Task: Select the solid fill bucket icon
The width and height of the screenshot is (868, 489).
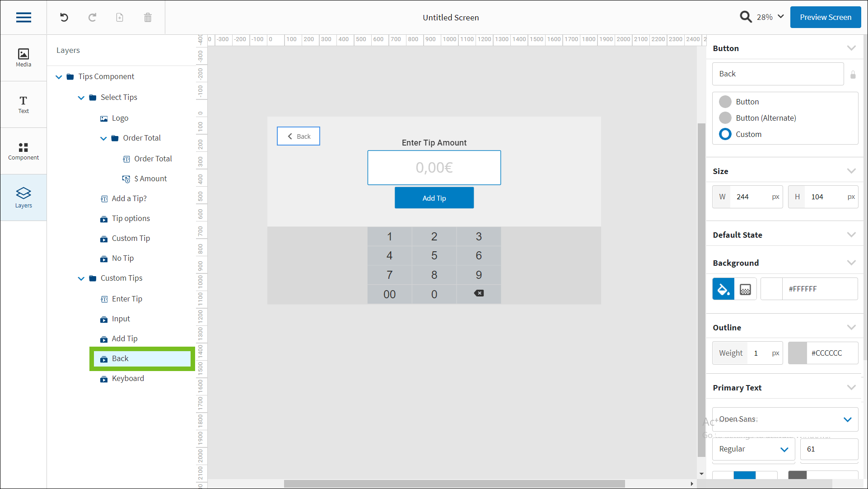Action: click(723, 289)
